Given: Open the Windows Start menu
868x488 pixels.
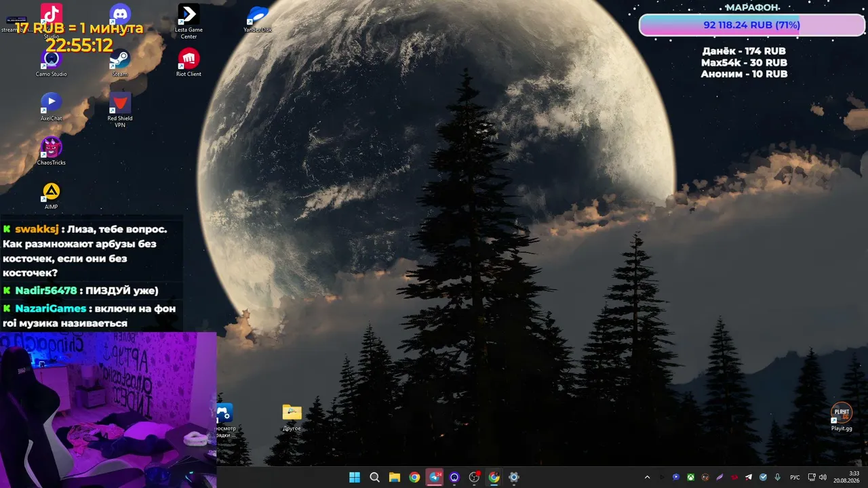Looking at the screenshot, I should [x=355, y=477].
